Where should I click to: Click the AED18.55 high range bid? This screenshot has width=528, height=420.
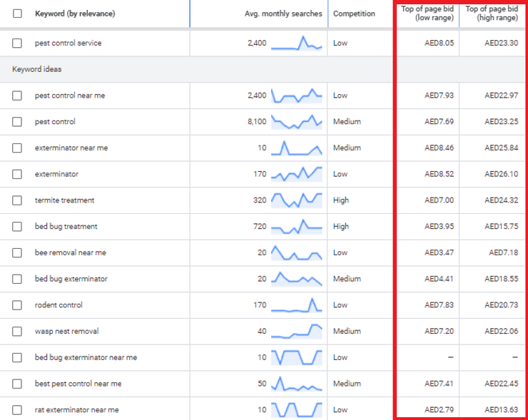pos(501,279)
